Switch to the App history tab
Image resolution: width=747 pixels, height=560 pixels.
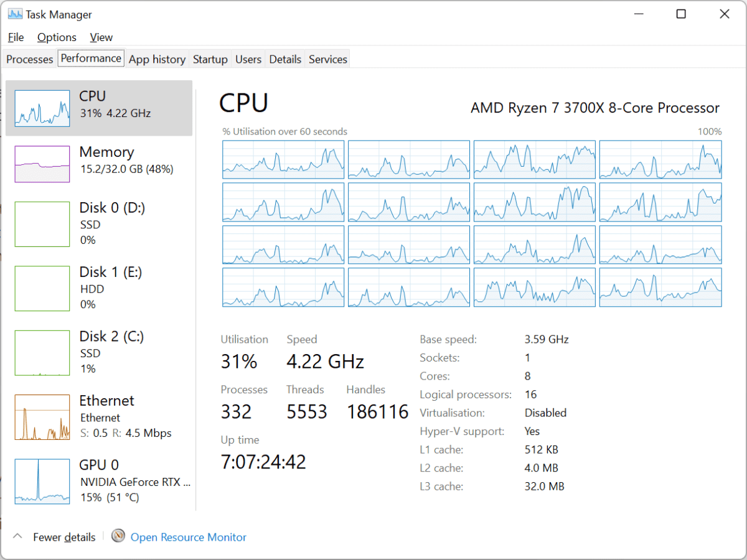point(157,59)
